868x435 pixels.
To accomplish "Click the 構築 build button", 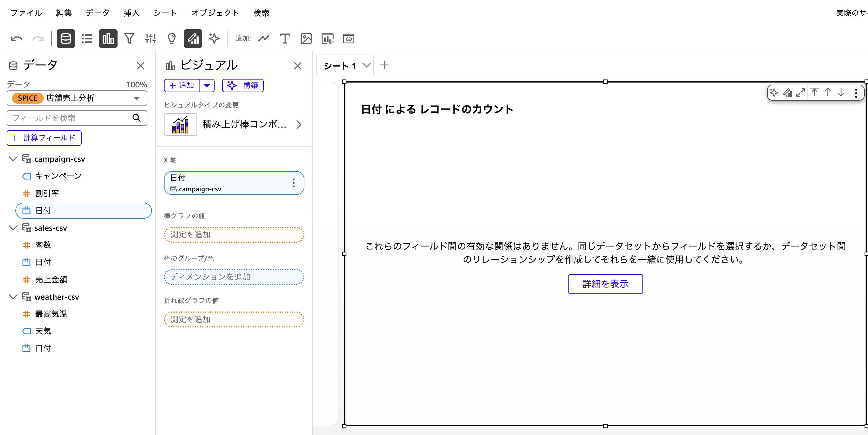I will 243,86.
